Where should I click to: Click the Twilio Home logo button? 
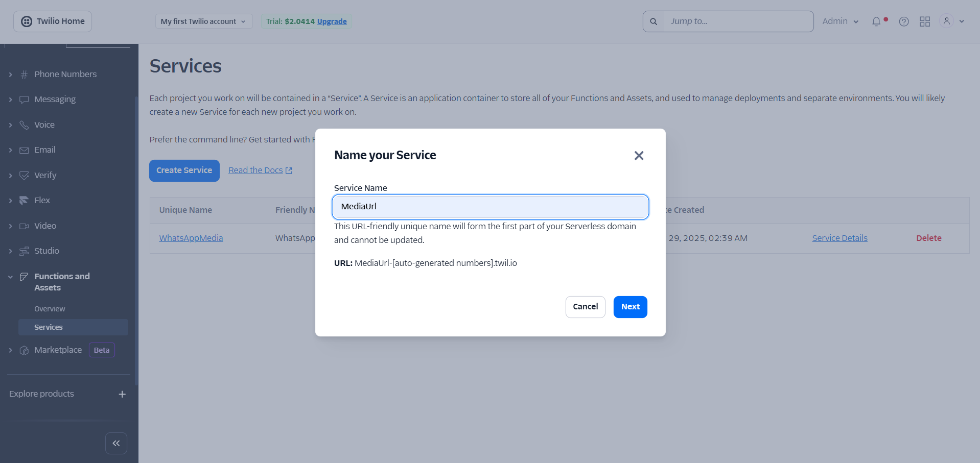[x=53, y=21]
